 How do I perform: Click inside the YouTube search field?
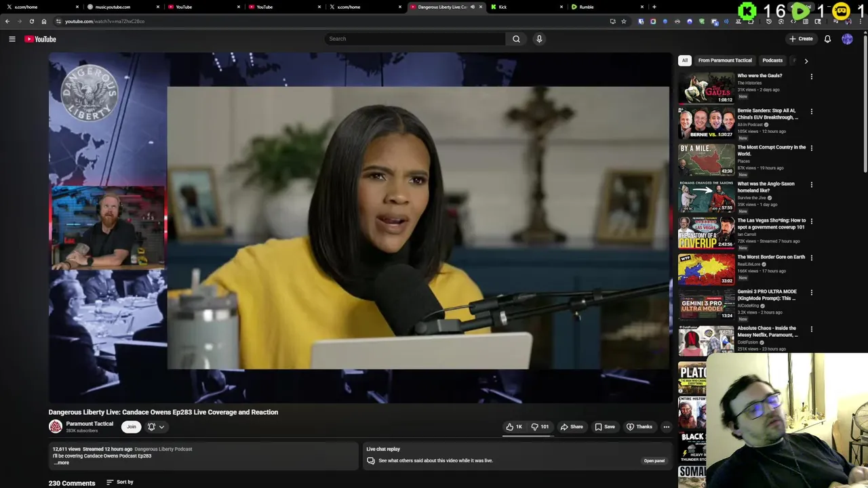415,39
